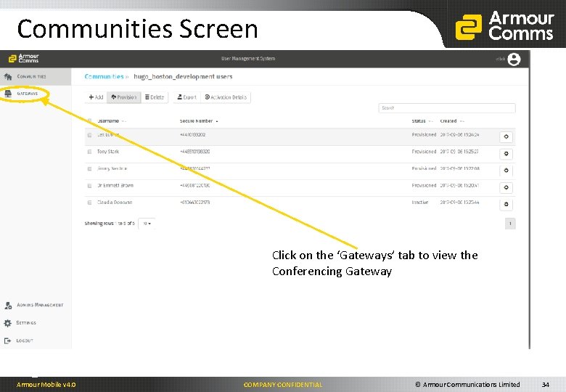Click the Export button

(186, 97)
